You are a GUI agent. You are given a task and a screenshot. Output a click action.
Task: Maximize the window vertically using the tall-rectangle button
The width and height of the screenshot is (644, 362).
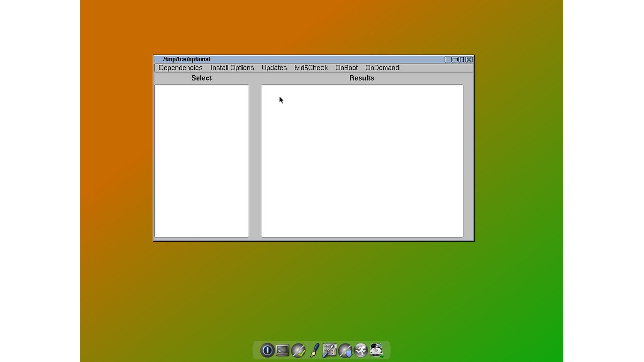tap(462, 60)
